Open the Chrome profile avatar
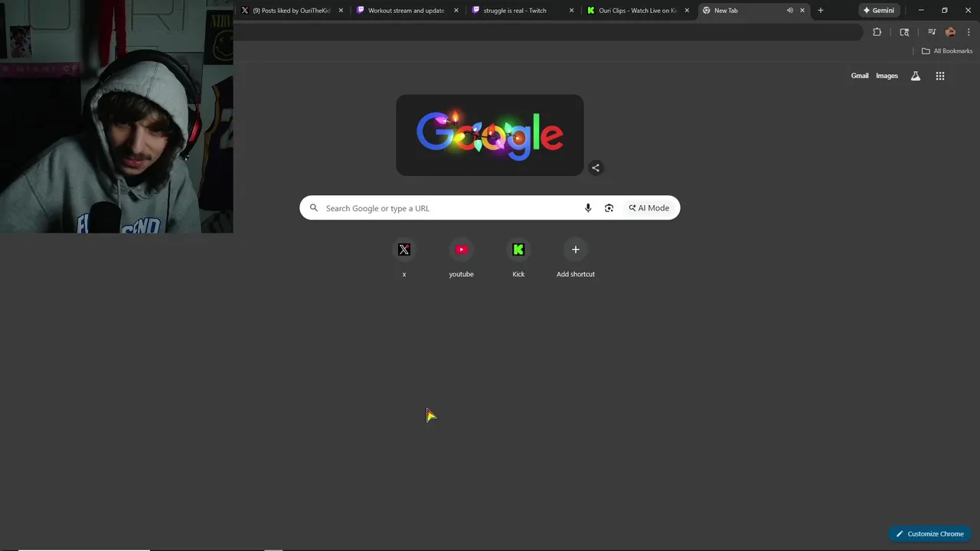980x551 pixels. pos(950,32)
